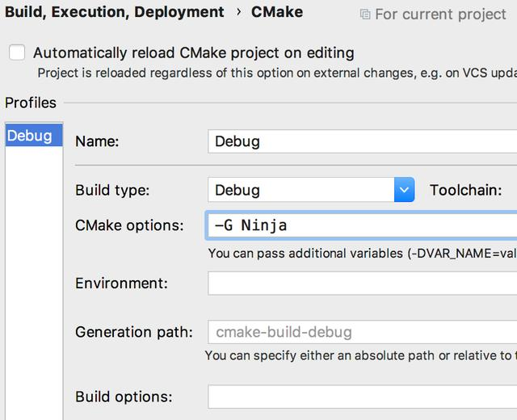Viewport: 517px width, 420px height.
Task: Go to Build, Execution, Deployment breadcrumb
Action: tap(115, 12)
